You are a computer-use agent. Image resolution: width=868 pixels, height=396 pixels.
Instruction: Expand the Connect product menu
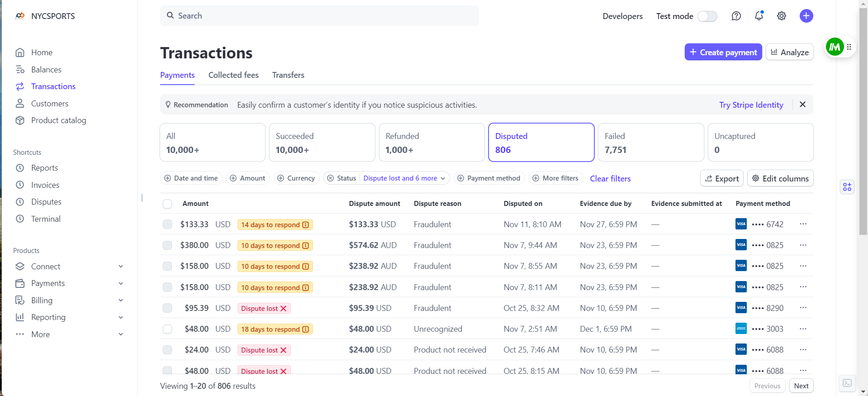pyautogui.click(x=121, y=267)
